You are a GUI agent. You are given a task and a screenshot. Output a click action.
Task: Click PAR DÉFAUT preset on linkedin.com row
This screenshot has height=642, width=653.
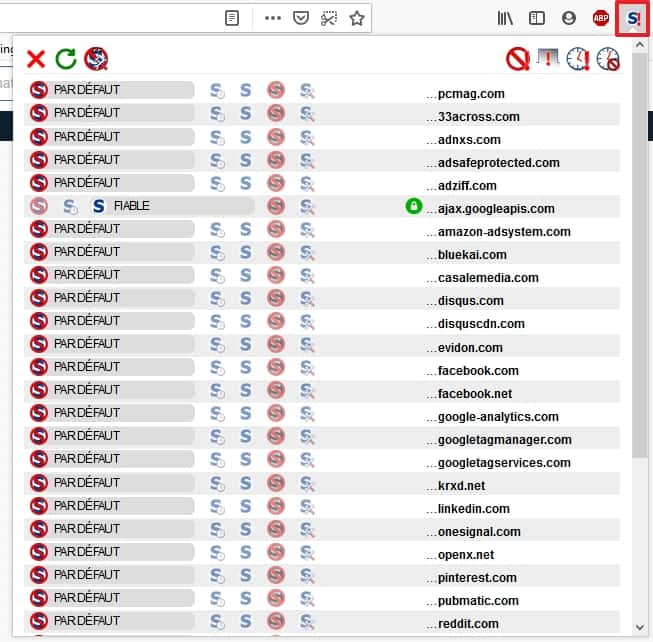click(x=112, y=505)
